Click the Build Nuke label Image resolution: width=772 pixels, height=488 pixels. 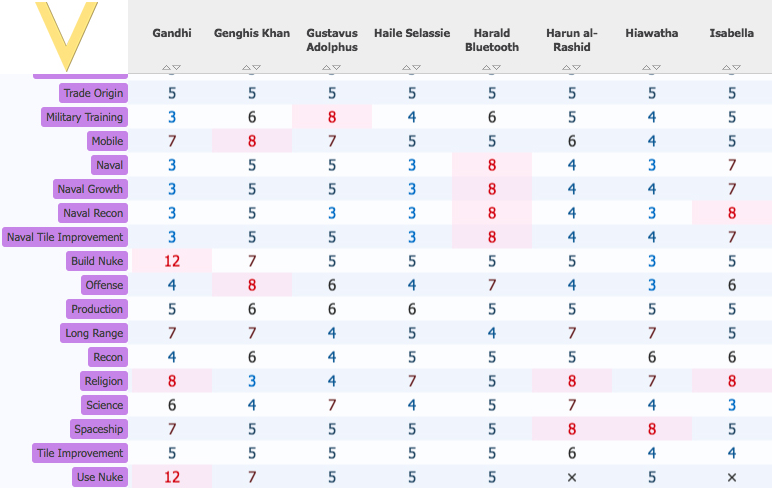point(97,261)
